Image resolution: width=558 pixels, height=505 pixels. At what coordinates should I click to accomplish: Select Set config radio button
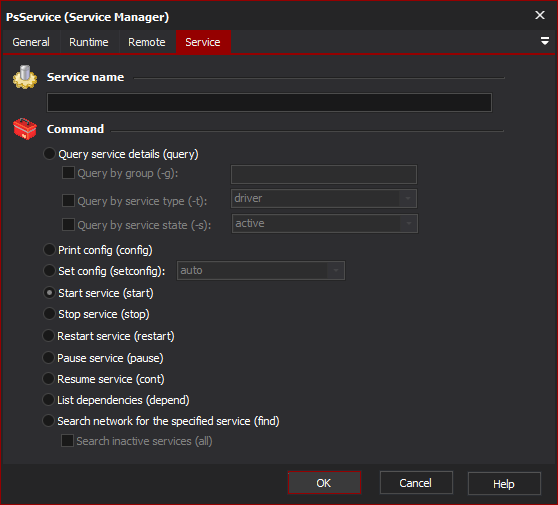click(x=49, y=270)
